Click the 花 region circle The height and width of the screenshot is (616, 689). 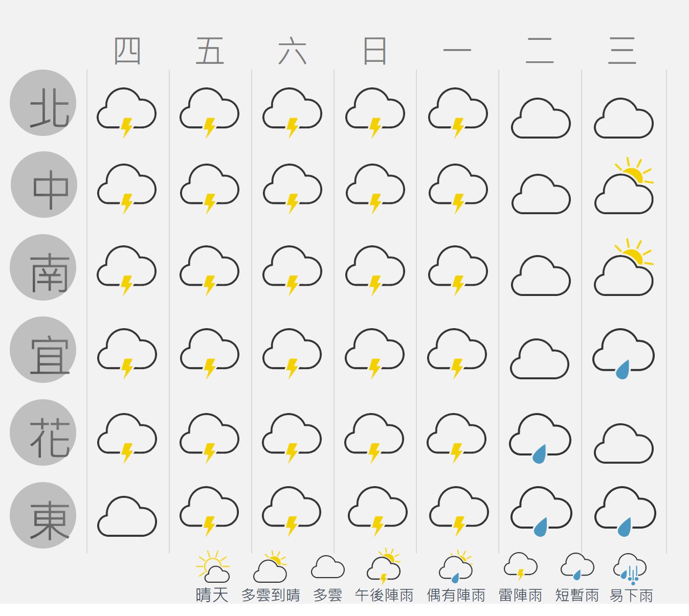pos(43,432)
